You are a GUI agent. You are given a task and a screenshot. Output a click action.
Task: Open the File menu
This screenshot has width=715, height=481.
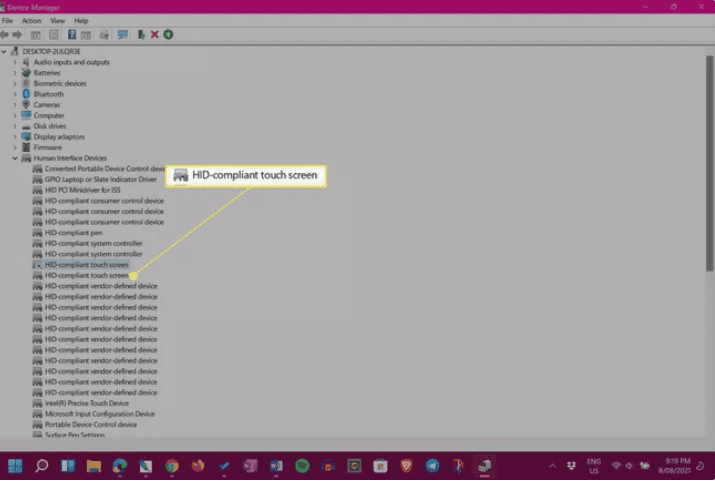[x=8, y=20]
